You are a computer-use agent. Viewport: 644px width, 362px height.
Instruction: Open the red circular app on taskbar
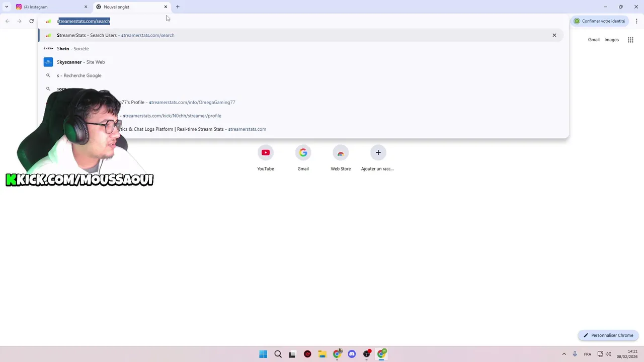pos(307,354)
